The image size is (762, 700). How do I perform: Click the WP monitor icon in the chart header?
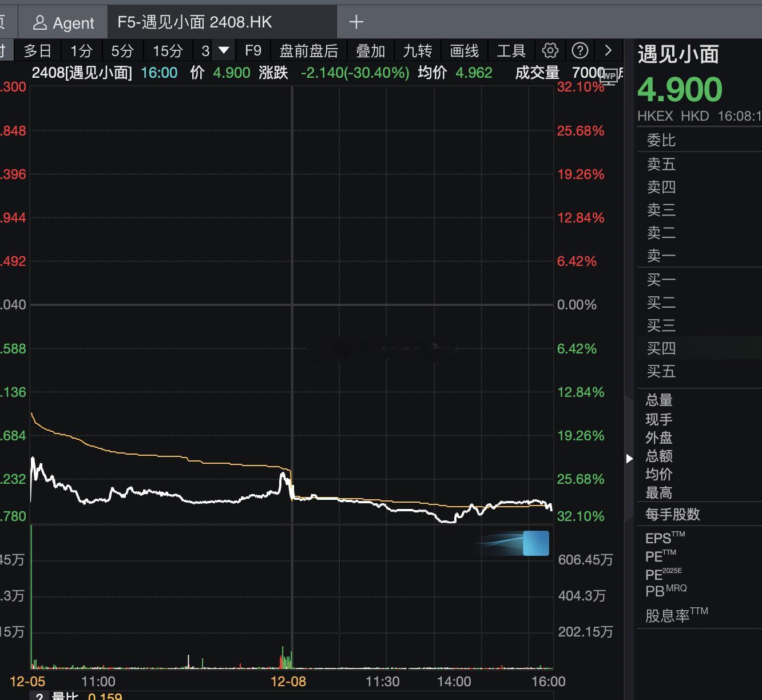609,76
